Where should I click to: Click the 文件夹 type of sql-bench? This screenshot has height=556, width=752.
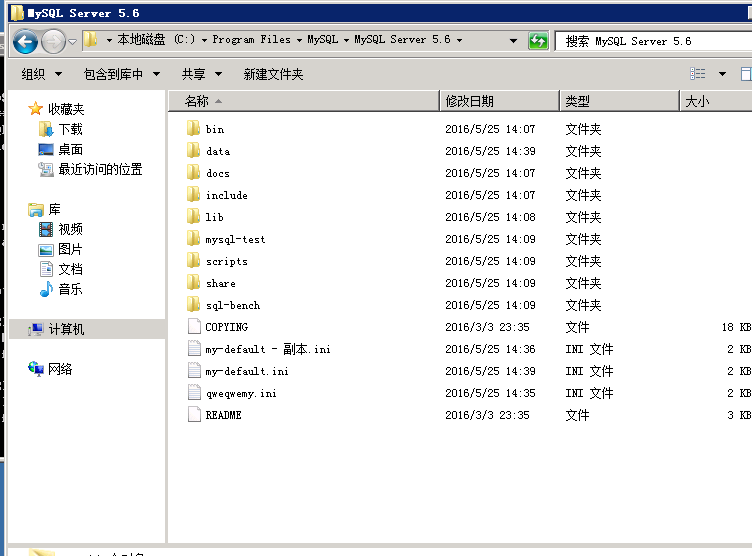pyautogui.click(x=583, y=305)
